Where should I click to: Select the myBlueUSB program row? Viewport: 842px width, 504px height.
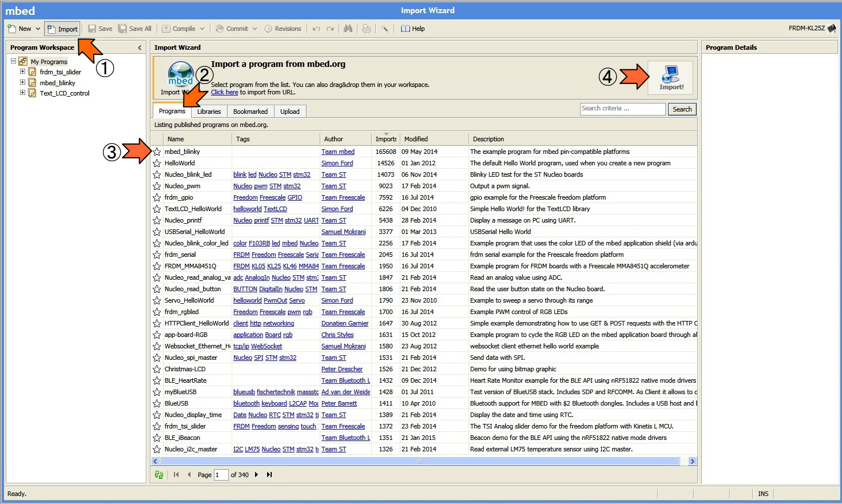point(424,392)
